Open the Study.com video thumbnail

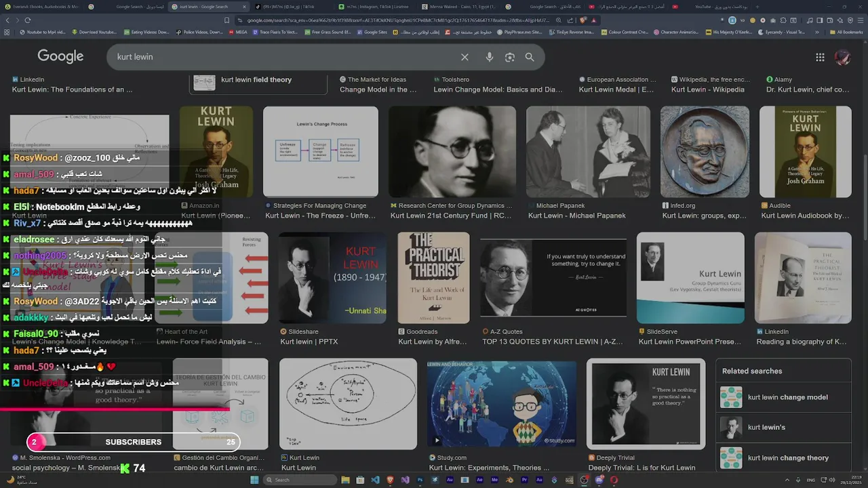502,404
